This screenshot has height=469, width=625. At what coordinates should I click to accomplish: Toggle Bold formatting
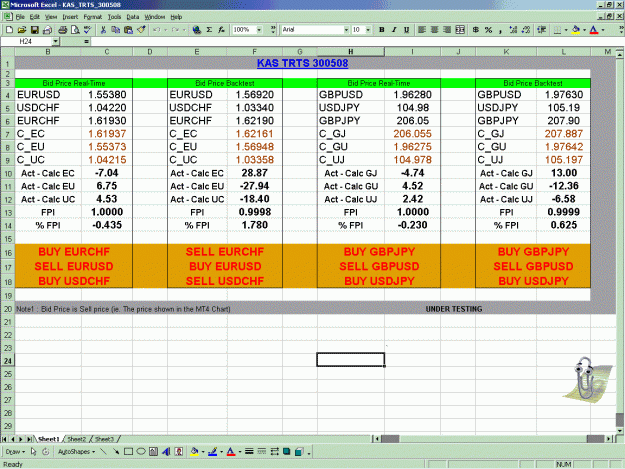point(381,30)
